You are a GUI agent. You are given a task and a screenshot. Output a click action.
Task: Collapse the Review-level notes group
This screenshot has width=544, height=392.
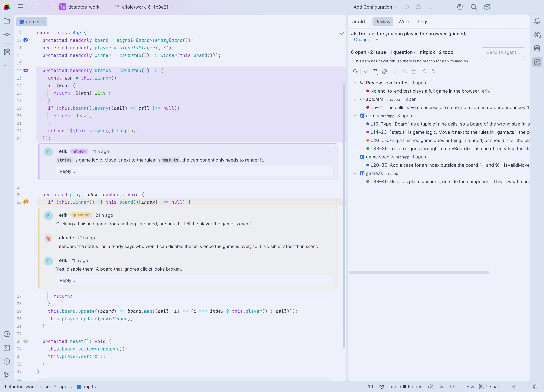point(355,83)
